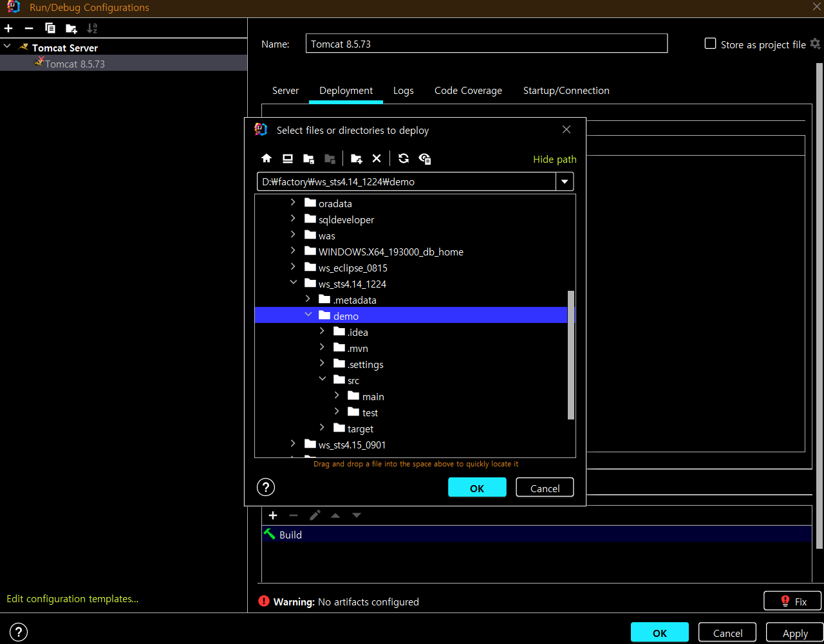Screen dimensions: 824x644
Task: Expand the .metadata folder
Action: (308, 299)
